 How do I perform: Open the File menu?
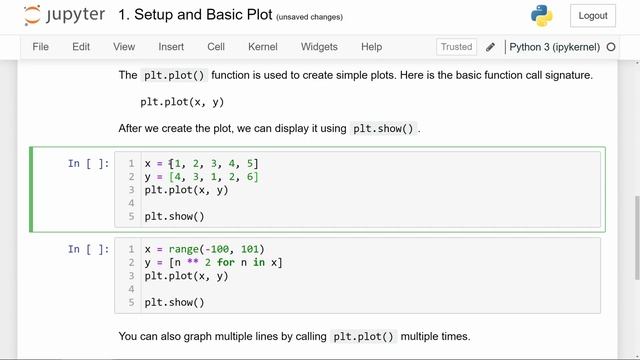click(x=40, y=47)
